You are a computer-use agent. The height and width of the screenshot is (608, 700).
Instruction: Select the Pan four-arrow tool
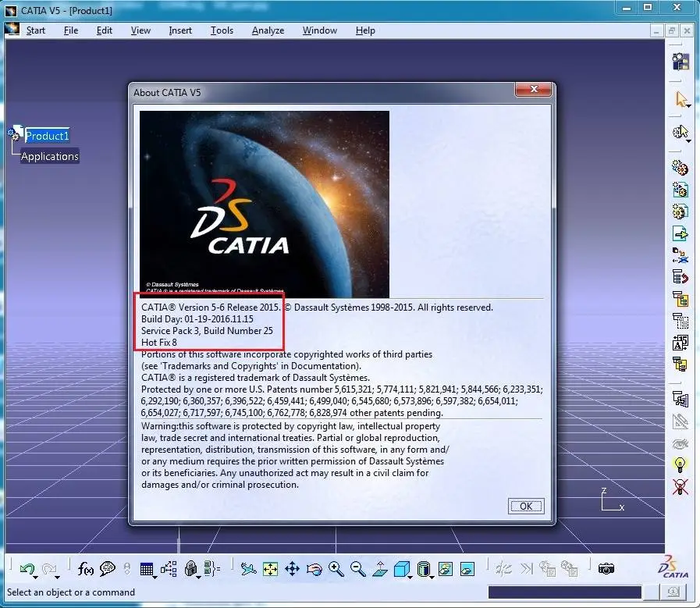pyautogui.click(x=292, y=569)
